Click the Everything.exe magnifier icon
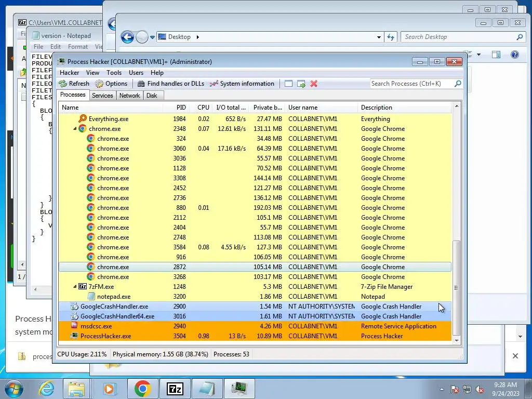Screen dimensions: 532x399 [83, 118]
